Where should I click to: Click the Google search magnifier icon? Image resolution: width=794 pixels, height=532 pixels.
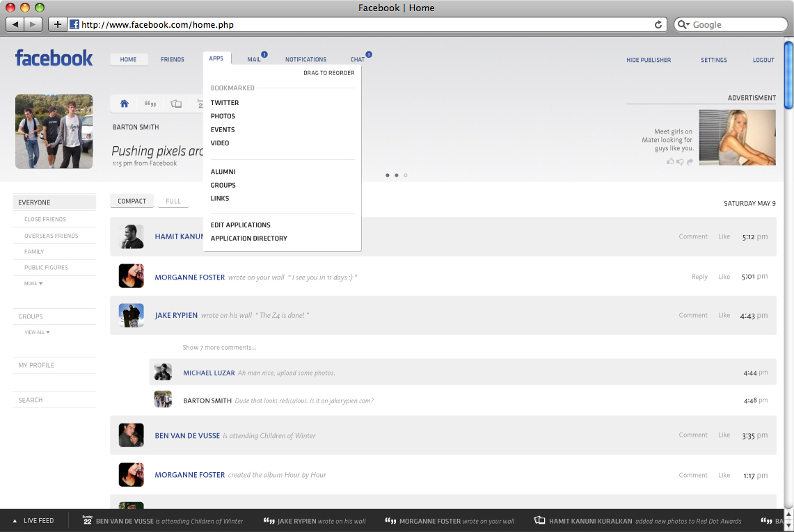[x=683, y=24]
